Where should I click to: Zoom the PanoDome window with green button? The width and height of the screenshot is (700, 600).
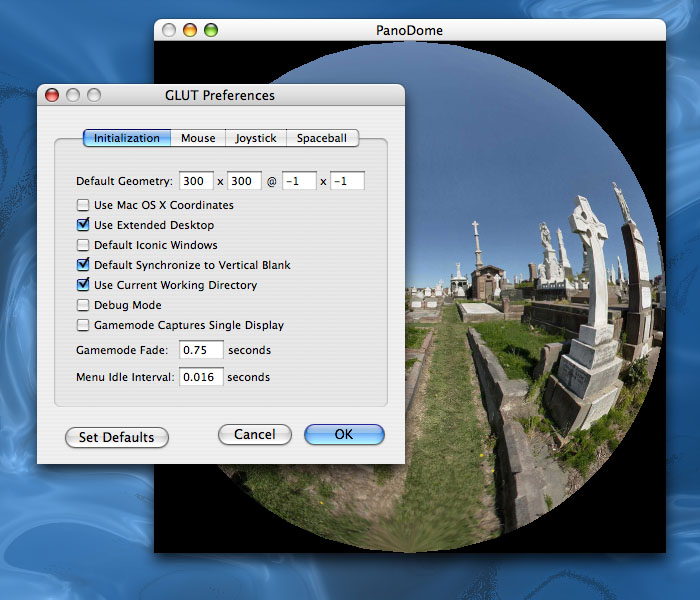point(211,30)
